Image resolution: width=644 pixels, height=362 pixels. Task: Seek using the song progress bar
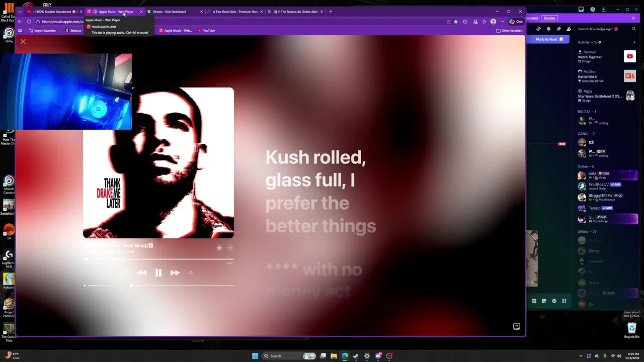coord(158,259)
